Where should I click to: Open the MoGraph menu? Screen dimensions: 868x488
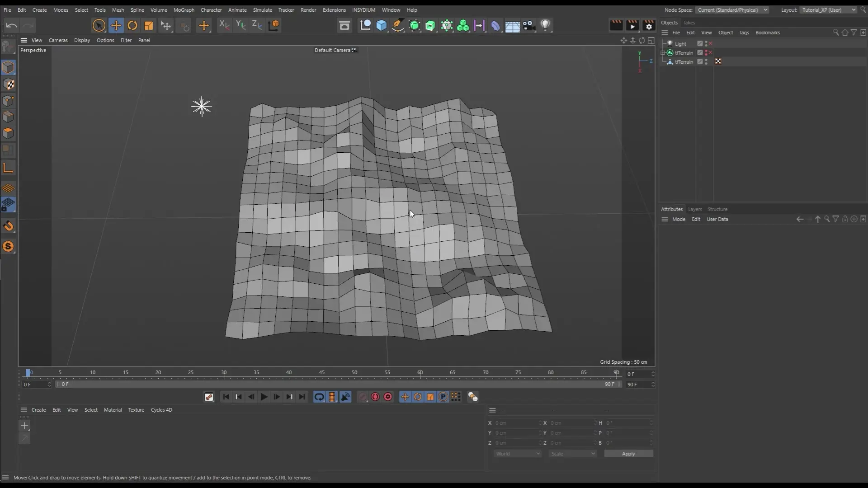(x=184, y=10)
